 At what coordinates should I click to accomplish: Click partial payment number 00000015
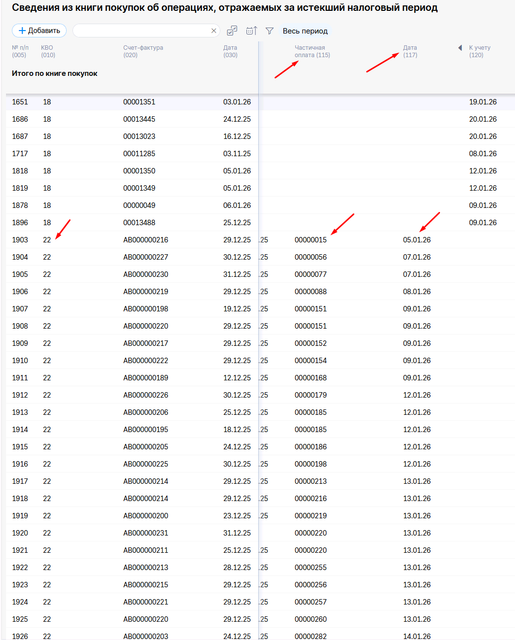[311, 240]
